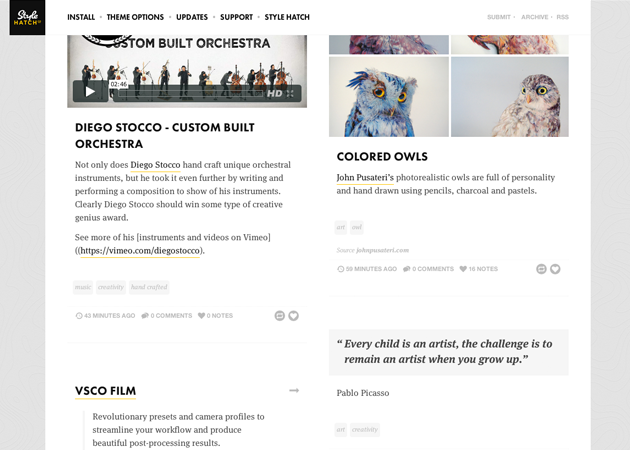The image size is (630, 450).
Task: Toggle HD quality on the video
Action: (x=274, y=93)
